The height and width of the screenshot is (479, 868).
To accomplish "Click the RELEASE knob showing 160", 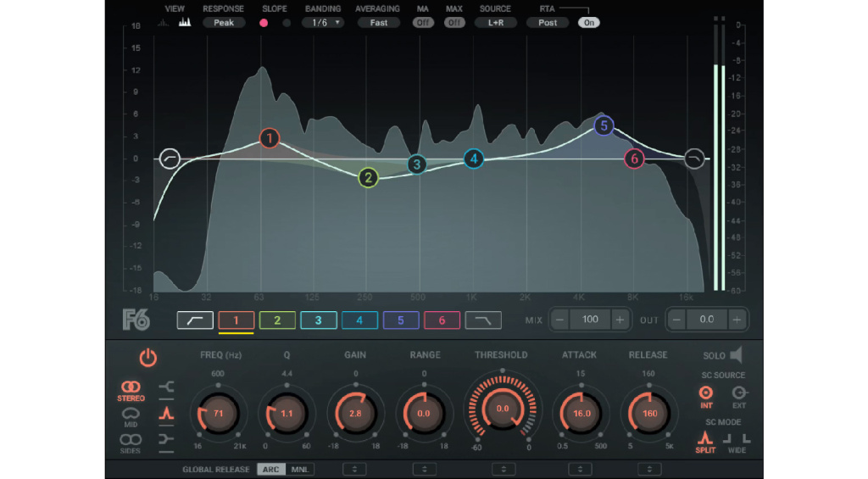I will (x=649, y=413).
